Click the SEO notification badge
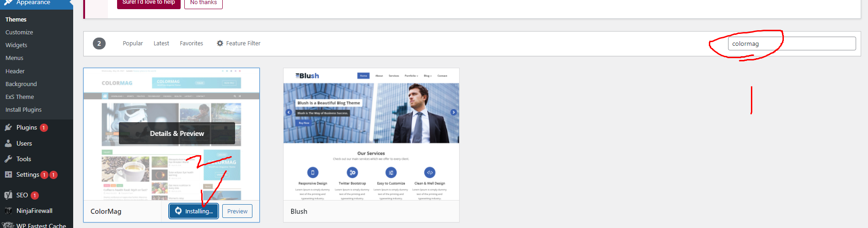 [34, 195]
